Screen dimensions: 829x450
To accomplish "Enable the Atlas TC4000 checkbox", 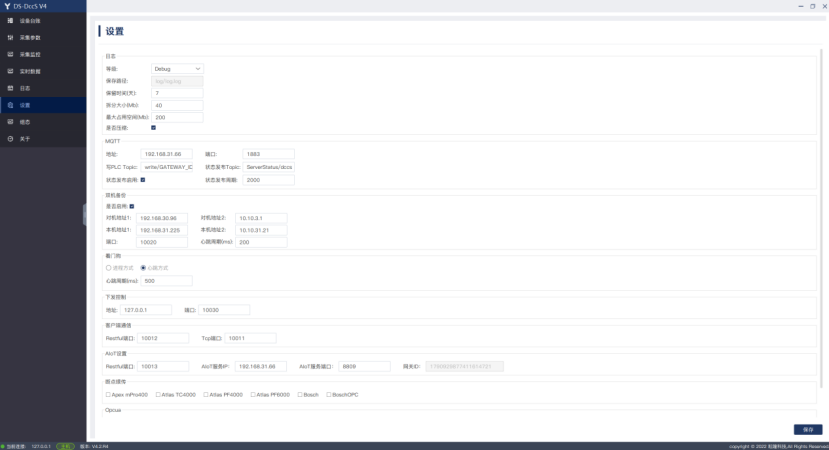I will click(158, 394).
